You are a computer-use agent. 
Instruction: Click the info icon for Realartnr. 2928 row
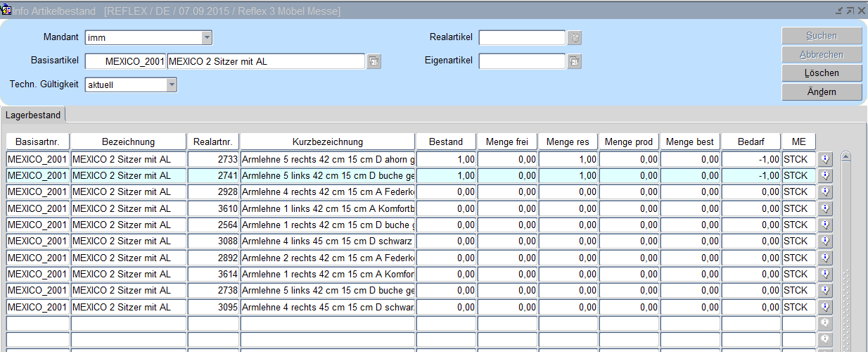click(826, 192)
